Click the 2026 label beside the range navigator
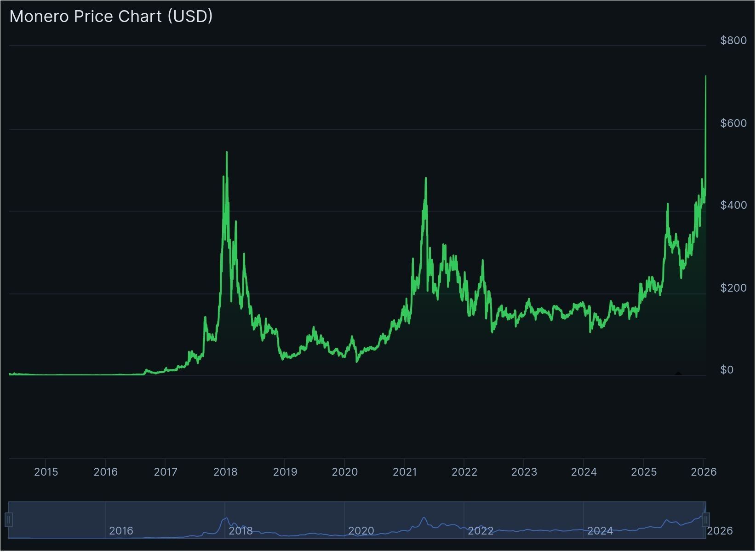The width and height of the screenshot is (756, 552). pos(720,531)
